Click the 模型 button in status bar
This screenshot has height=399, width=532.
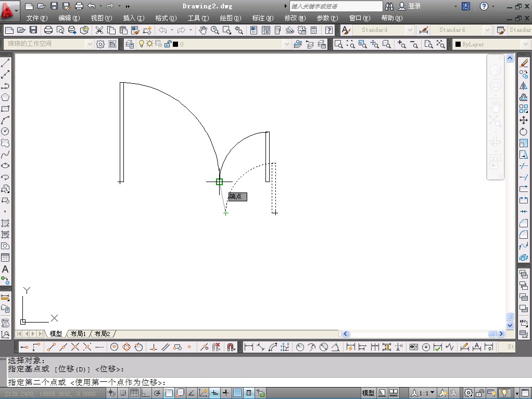[x=368, y=393]
